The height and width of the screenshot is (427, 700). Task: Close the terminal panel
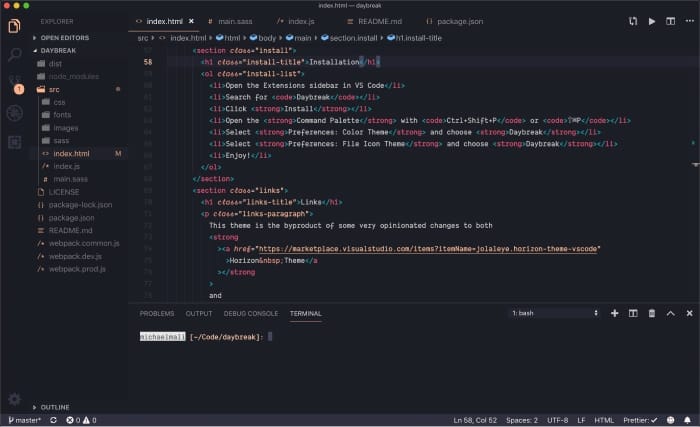[689, 313]
